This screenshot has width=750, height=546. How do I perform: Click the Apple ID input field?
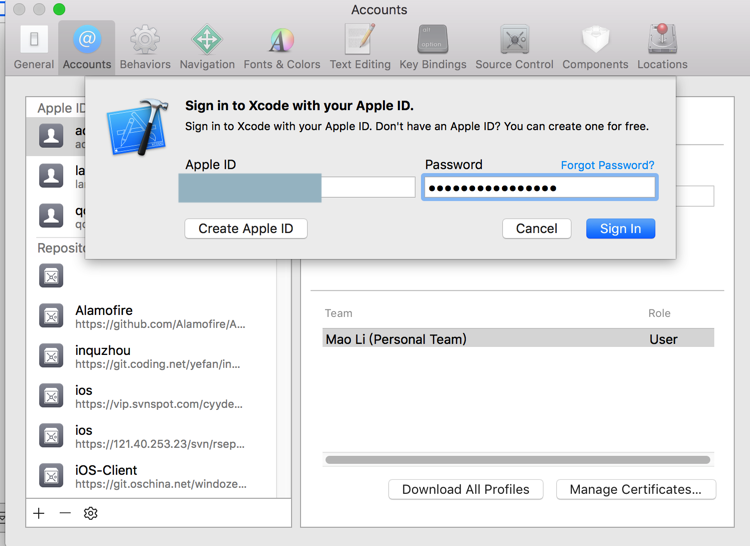click(x=297, y=187)
